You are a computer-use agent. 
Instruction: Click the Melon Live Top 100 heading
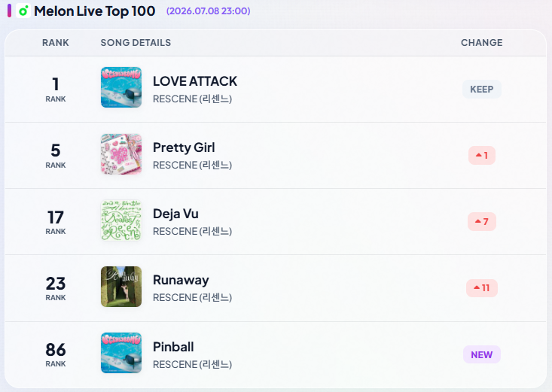click(x=95, y=11)
